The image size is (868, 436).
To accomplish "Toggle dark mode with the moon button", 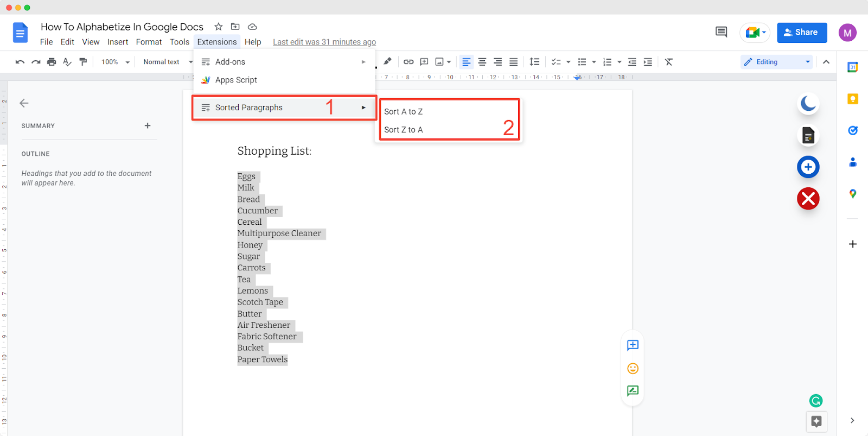I will click(808, 103).
